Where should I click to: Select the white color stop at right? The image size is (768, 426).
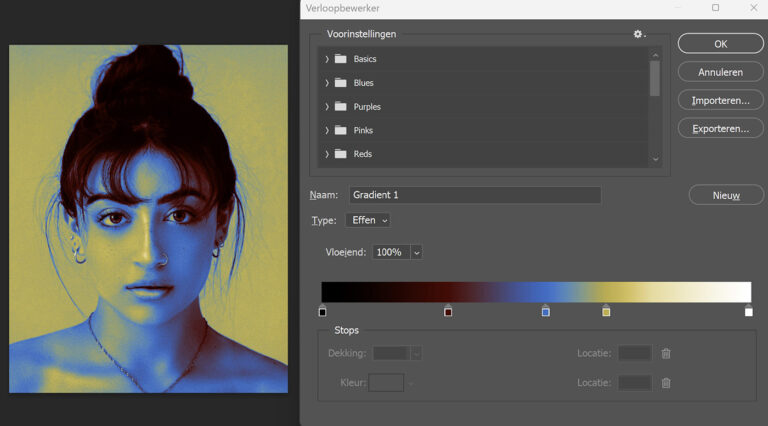coord(749,311)
